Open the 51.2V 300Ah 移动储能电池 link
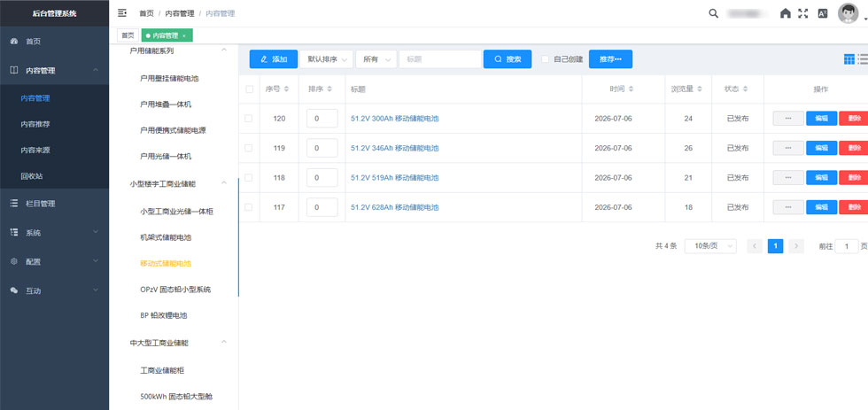This screenshot has width=868, height=410. coord(395,119)
